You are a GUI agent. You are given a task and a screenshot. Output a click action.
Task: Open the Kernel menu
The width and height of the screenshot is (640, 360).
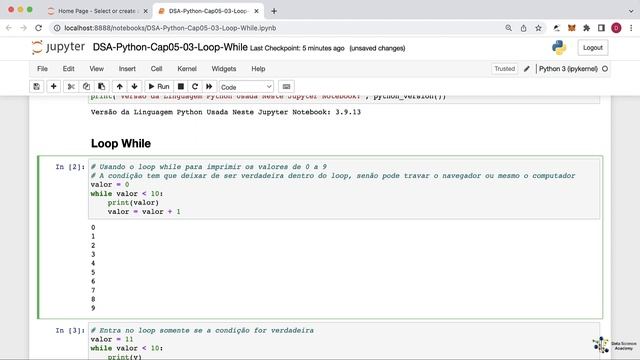[x=187, y=69]
